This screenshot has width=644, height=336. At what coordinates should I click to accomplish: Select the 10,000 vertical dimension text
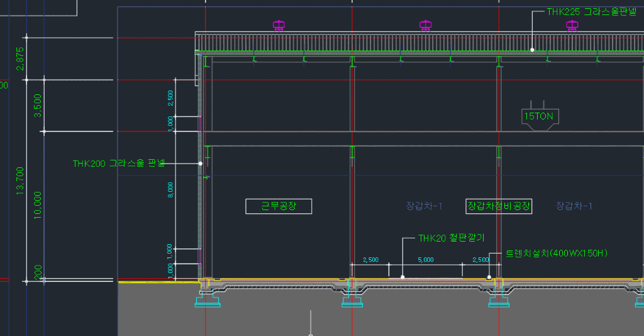[38, 204]
